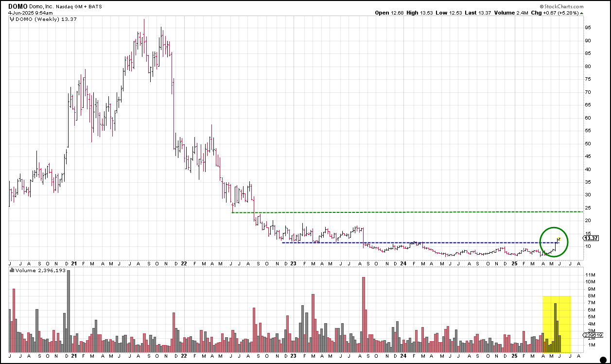Viewport: 611px width, 364px height.
Task: Click year label 22 under the price panel
Action: (x=184, y=263)
